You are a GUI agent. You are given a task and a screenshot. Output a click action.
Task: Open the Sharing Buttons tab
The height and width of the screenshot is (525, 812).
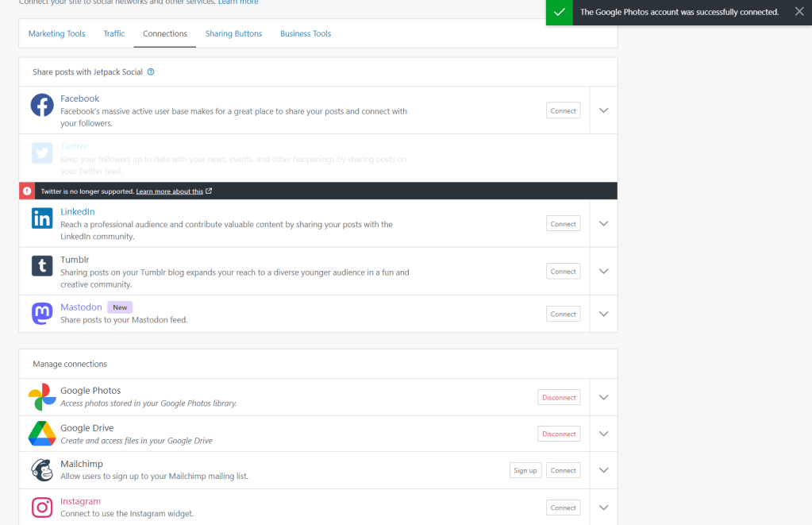[233, 33]
